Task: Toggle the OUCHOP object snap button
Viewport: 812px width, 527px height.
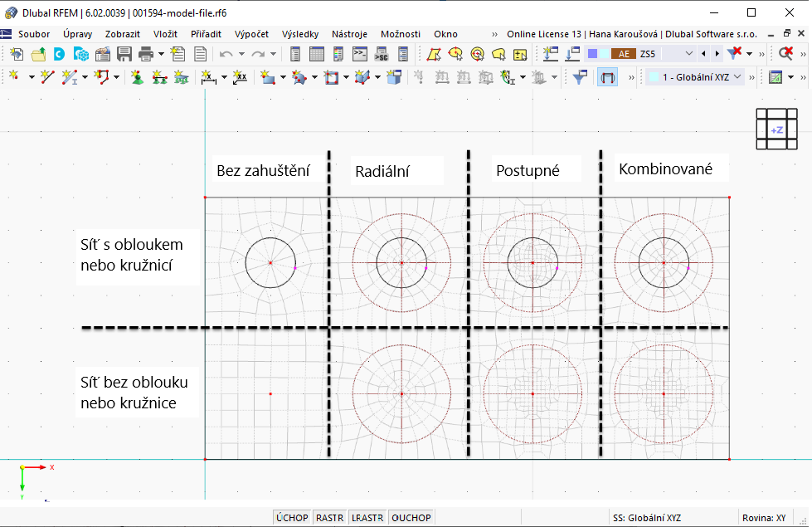Action: (411, 518)
